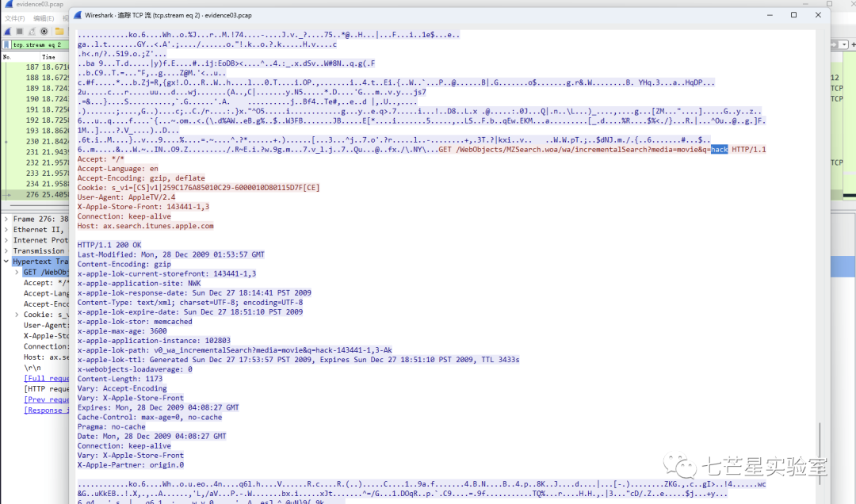Screen dimensions: 856x504
Task: Click the GET /WebObjects/MZSearch.woa request line
Action: click(x=602, y=150)
